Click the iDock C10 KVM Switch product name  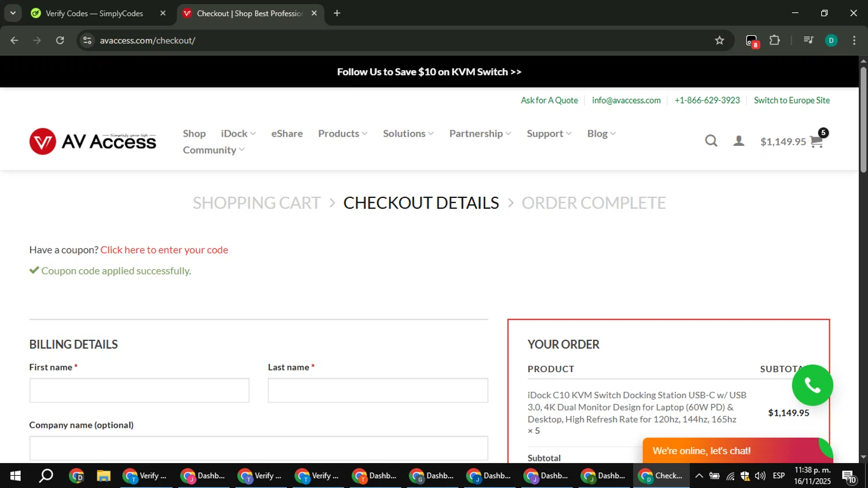tap(637, 407)
